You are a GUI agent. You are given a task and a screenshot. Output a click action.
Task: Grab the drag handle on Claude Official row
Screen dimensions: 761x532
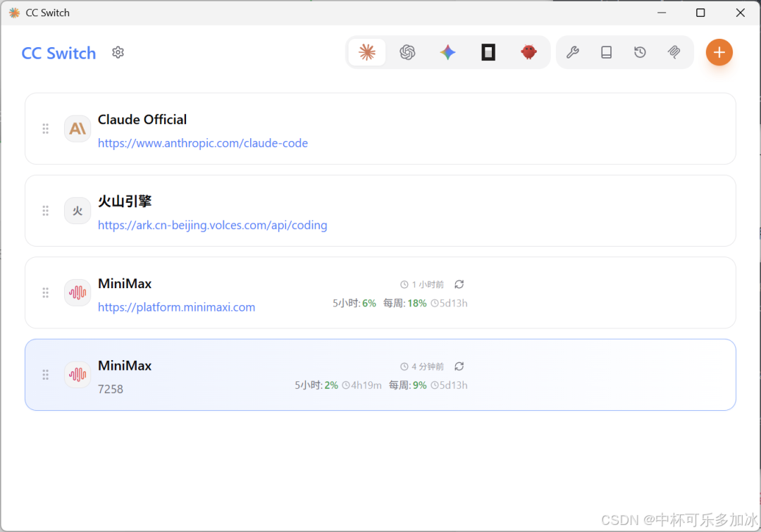tap(45, 128)
